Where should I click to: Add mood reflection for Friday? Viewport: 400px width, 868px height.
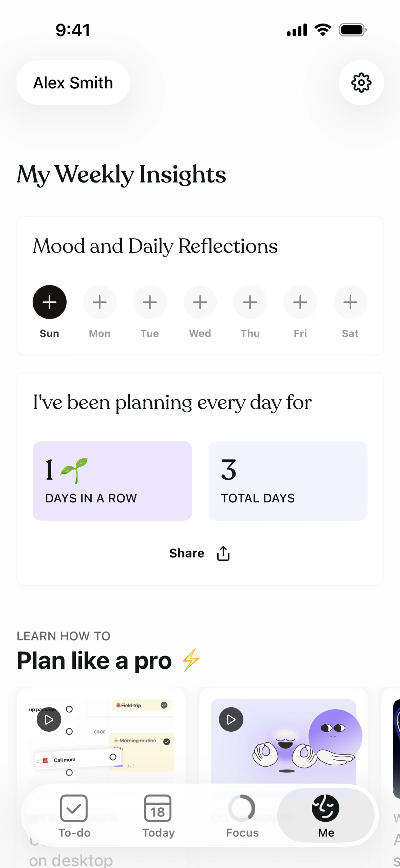[x=300, y=302]
